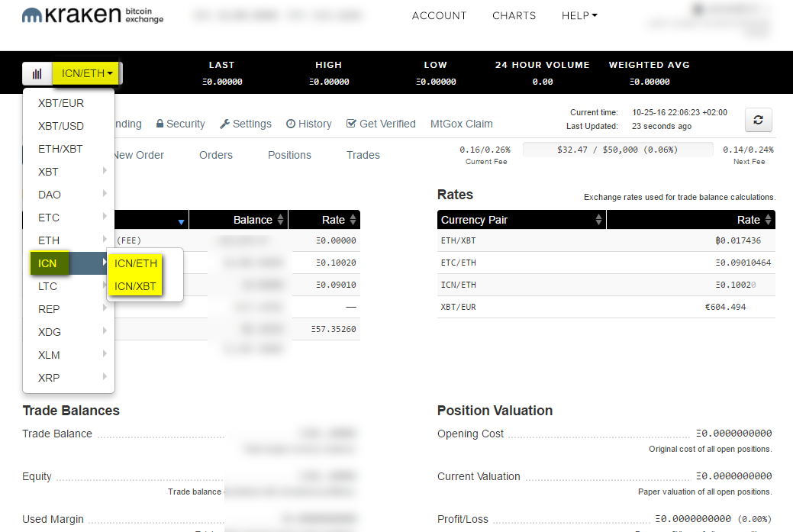The width and height of the screenshot is (793, 532).
Task: Expand the XLM submenu
Action: click(x=69, y=355)
